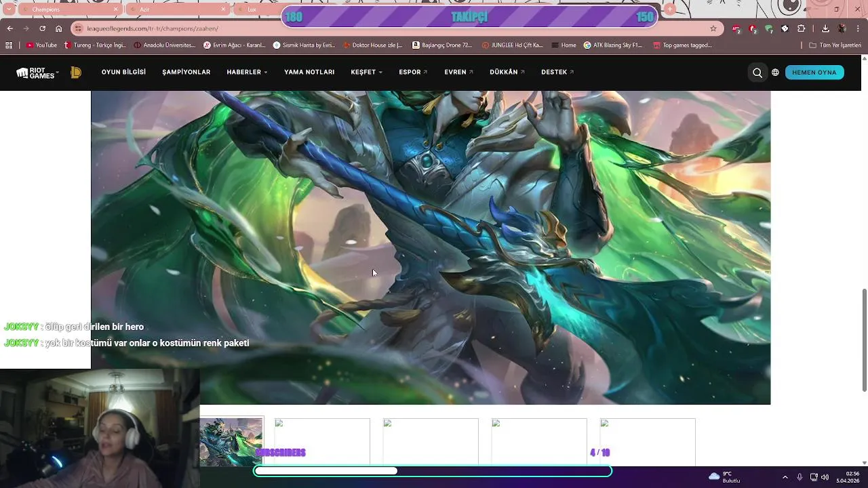The width and height of the screenshot is (868, 488).
Task: Open the globe language selector
Action: click(775, 73)
